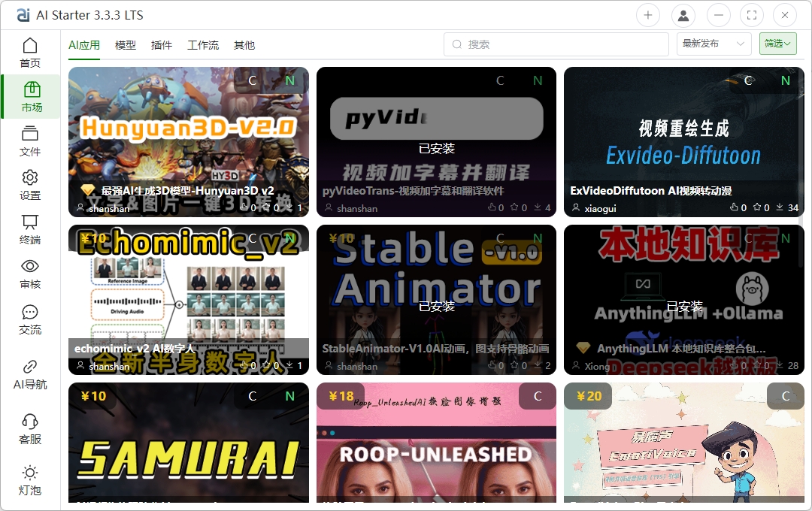Viewport: 812px width, 511px height.
Task: Switch to the 模型 tab
Action: click(x=126, y=45)
